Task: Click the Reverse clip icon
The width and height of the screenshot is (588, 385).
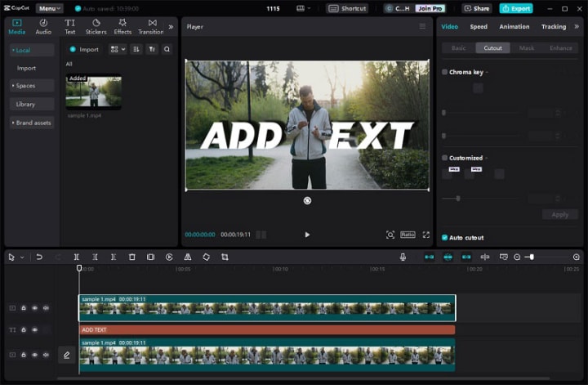Action: 169,257
